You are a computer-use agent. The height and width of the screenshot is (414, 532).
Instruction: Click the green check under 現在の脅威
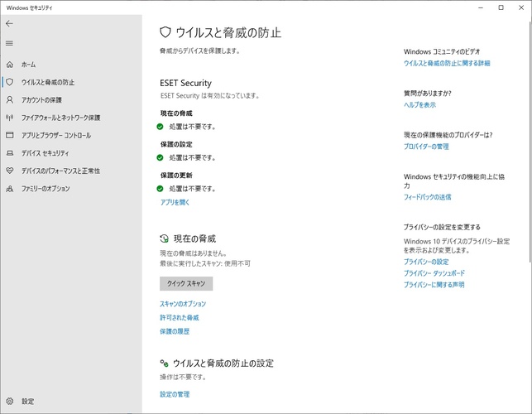161,127
